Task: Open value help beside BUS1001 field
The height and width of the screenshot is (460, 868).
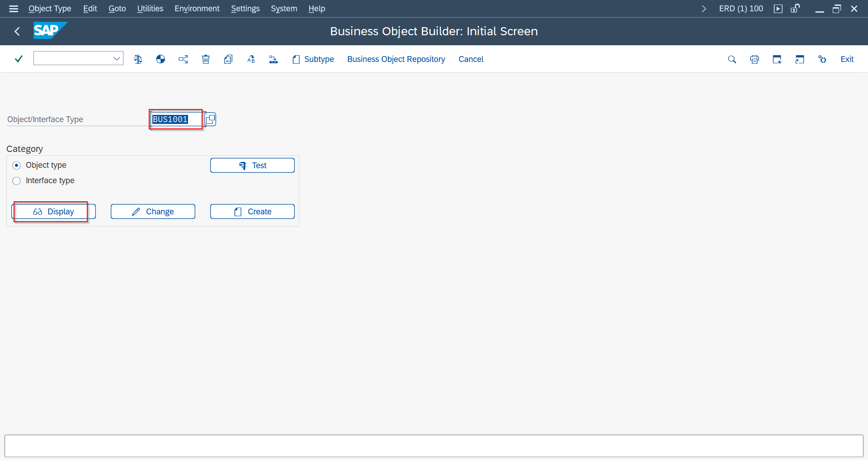Action: click(x=210, y=119)
